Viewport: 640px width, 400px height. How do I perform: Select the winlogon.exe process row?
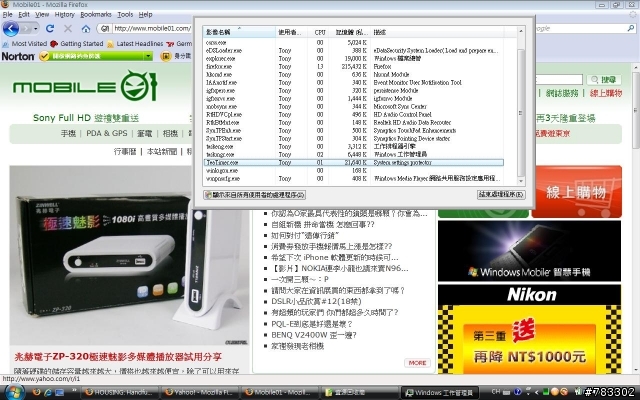click(x=353, y=171)
